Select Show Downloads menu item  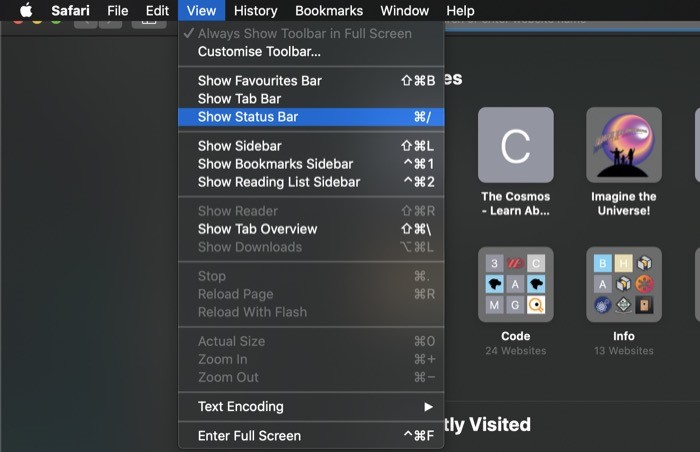click(x=311, y=247)
